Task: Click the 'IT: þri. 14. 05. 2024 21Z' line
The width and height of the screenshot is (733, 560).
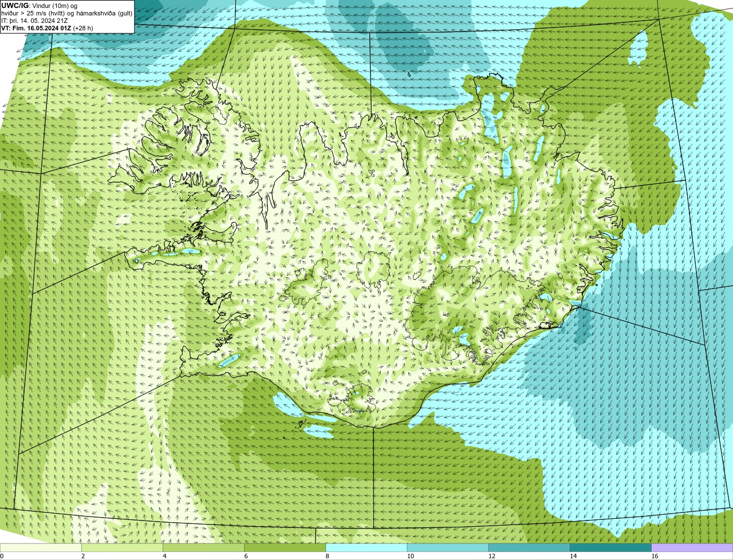Action: 34,21
